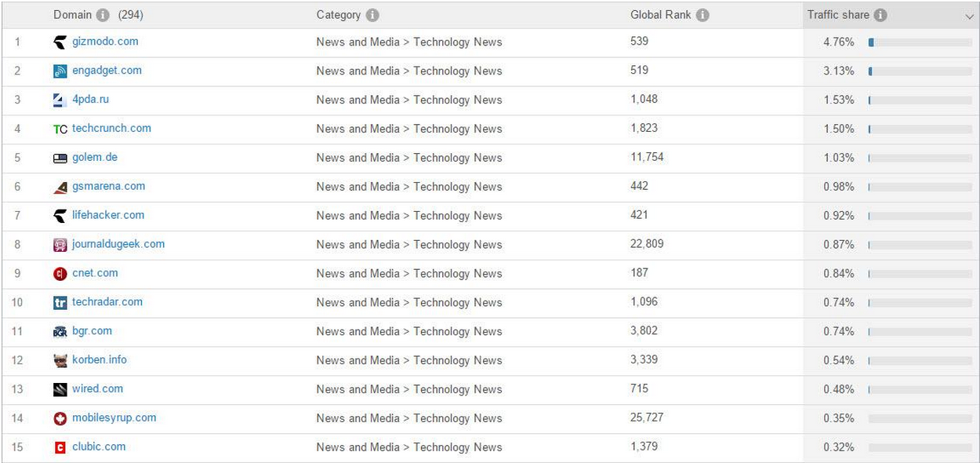Screen dimensions: 980x463
Task: Click the global rank 187 cell
Action: (x=639, y=273)
